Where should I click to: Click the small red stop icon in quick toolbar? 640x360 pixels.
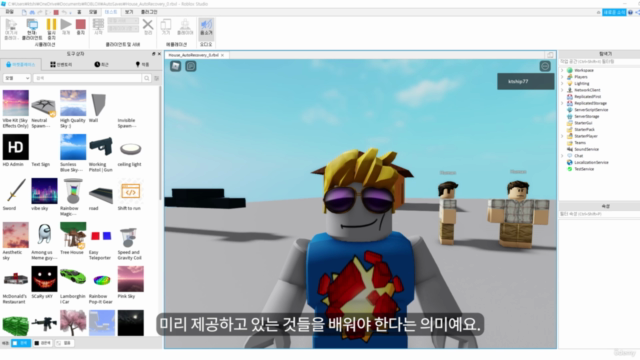coord(56,12)
